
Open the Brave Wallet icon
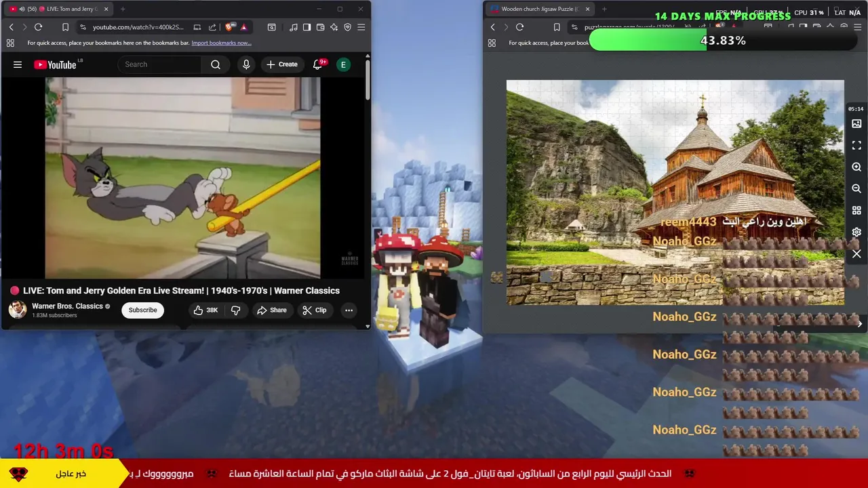click(x=320, y=27)
